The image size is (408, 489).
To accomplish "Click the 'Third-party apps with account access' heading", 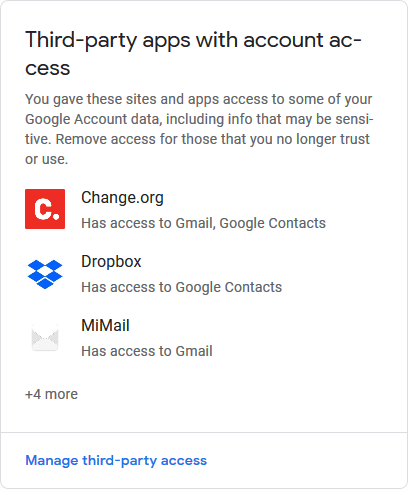I will [x=193, y=53].
